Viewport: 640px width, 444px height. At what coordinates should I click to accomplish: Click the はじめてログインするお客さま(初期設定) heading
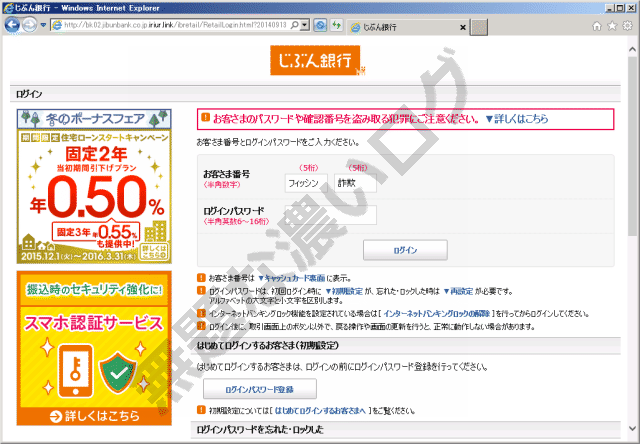click(x=268, y=346)
